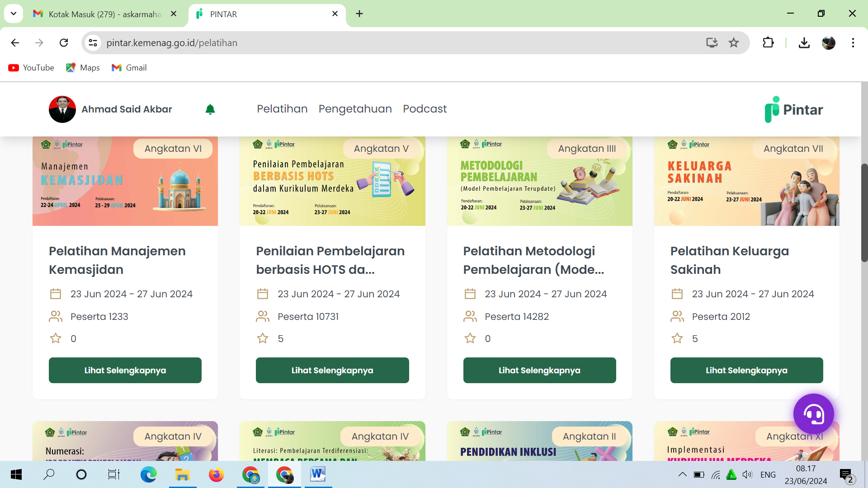Expand hidden system tray icons
This screenshot has width=868, height=488.
click(x=683, y=474)
